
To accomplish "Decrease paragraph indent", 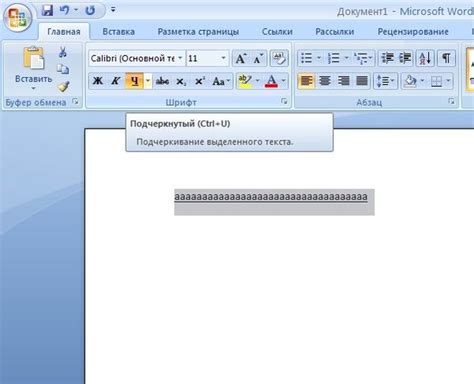I will [387, 58].
